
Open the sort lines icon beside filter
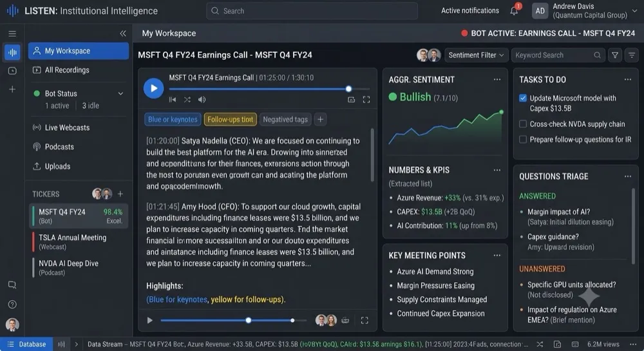[x=632, y=55]
